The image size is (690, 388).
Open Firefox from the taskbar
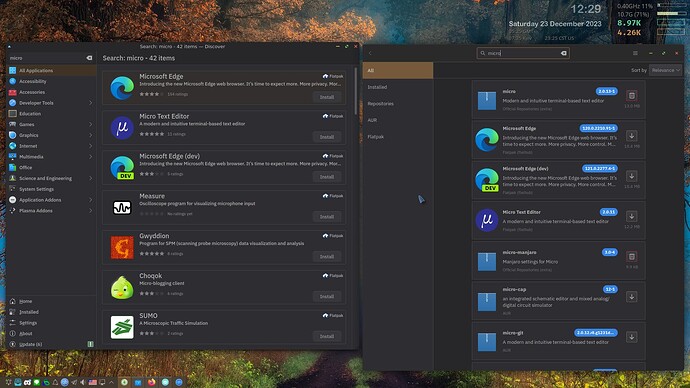tap(151, 382)
